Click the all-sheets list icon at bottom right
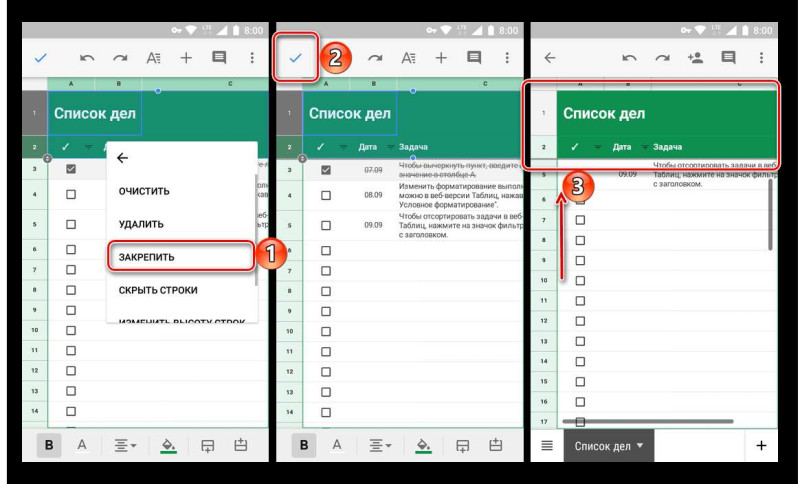This screenshot has width=800, height=484. pos(547,446)
